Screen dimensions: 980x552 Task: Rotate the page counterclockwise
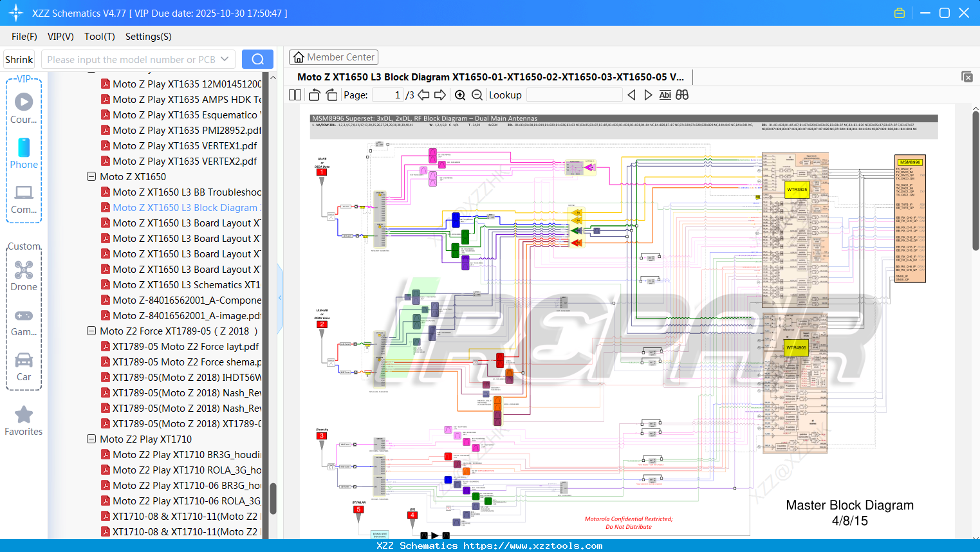tap(314, 95)
